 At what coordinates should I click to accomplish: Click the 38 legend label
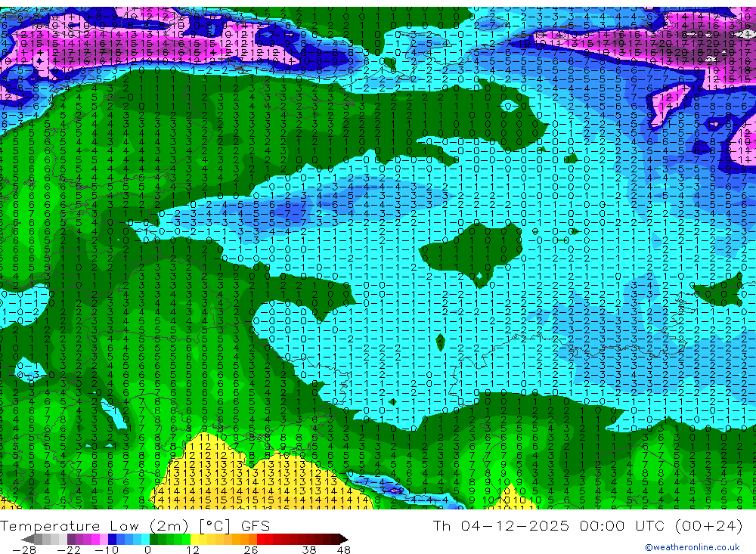pos(309,549)
